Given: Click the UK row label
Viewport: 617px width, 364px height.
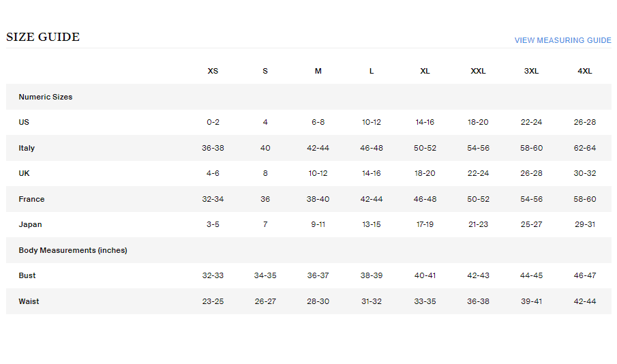Looking at the screenshot, I should 25,173.
